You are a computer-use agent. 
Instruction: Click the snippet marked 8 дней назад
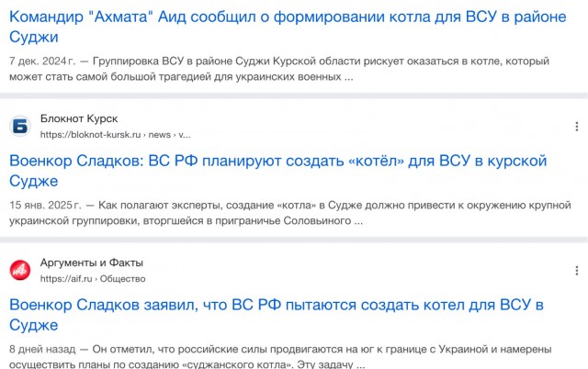point(280,357)
